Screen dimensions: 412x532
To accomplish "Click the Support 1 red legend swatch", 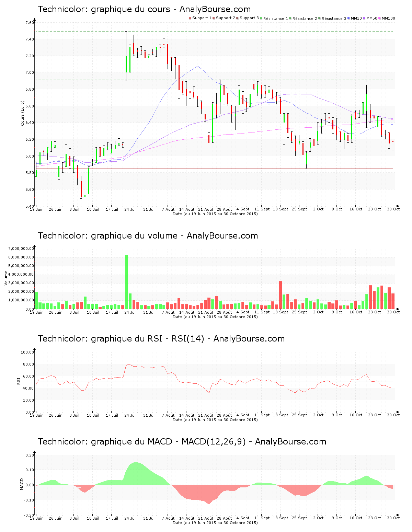I will (x=190, y=18).
